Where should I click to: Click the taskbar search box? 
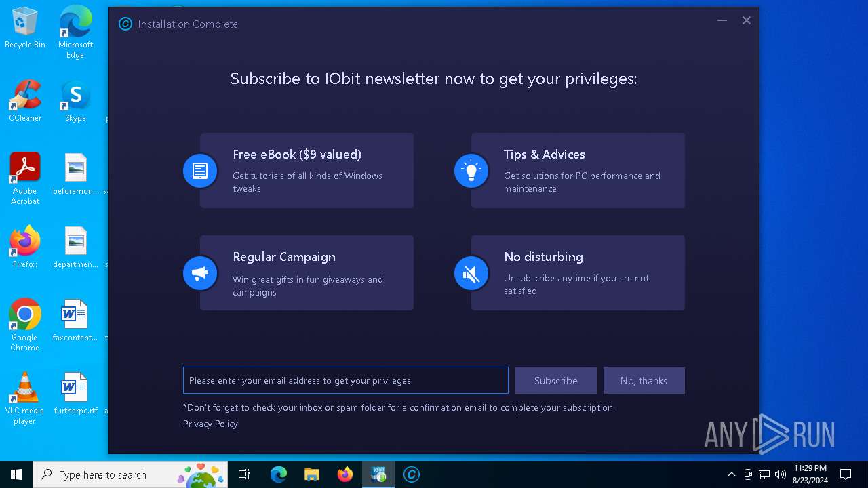[x=132, y=474]
